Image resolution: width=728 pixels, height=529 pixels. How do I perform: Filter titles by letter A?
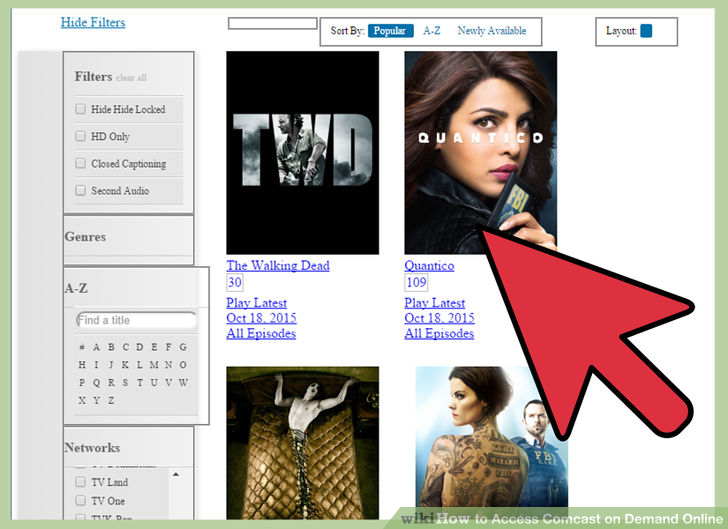96,347
